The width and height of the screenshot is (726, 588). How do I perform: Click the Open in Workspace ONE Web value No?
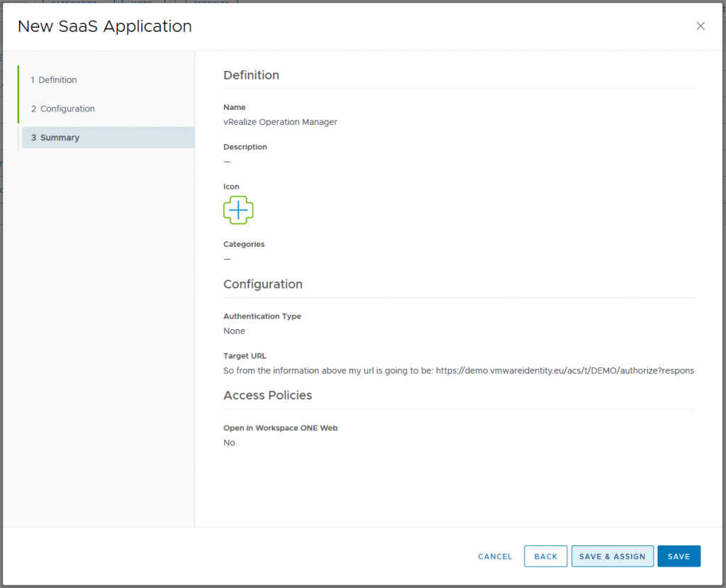pos(229,443)
